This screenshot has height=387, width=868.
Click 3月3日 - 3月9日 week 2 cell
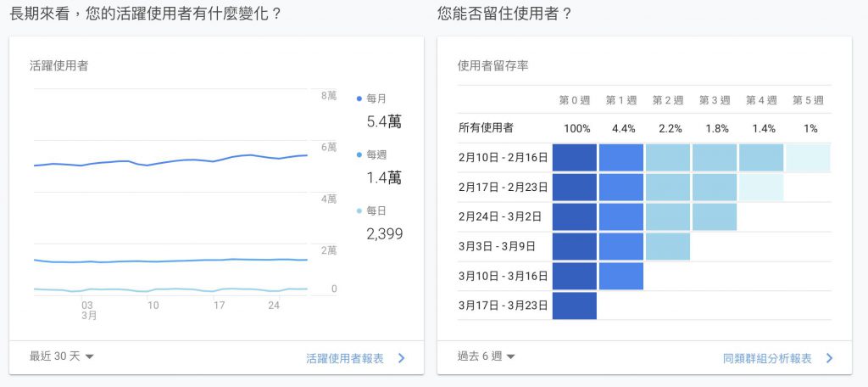point(668,246)
